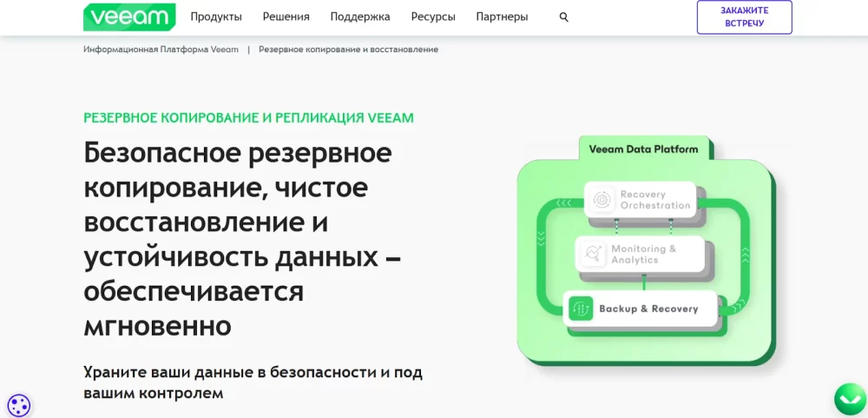This screenshot has height=418, width=868.
Task: Open the Ресурсы menu
Action: pyautogui.click(x=433, y=17)
